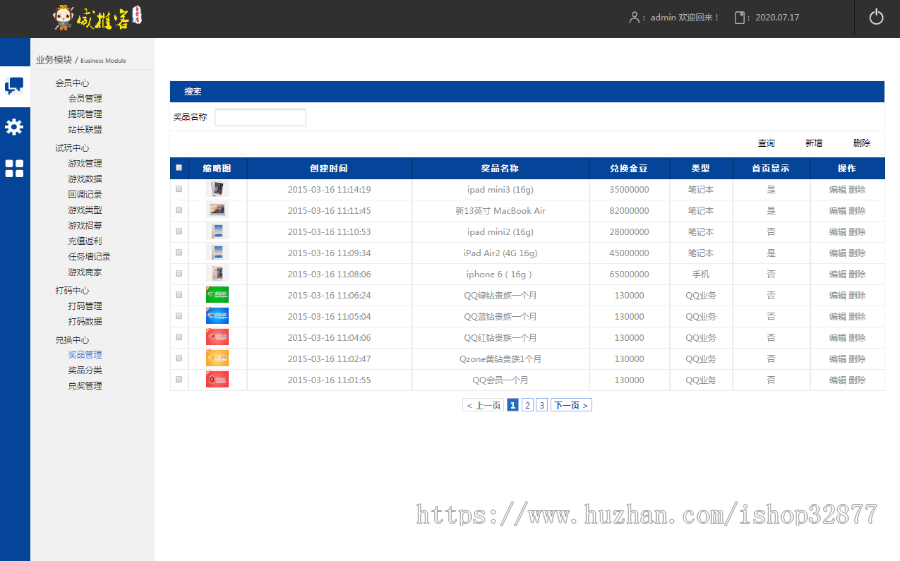This screenshot has width=900, height=561.
Task: Click 编辑 for iphone 6 row
Action: pyautogui.click(x=837, y=274)
